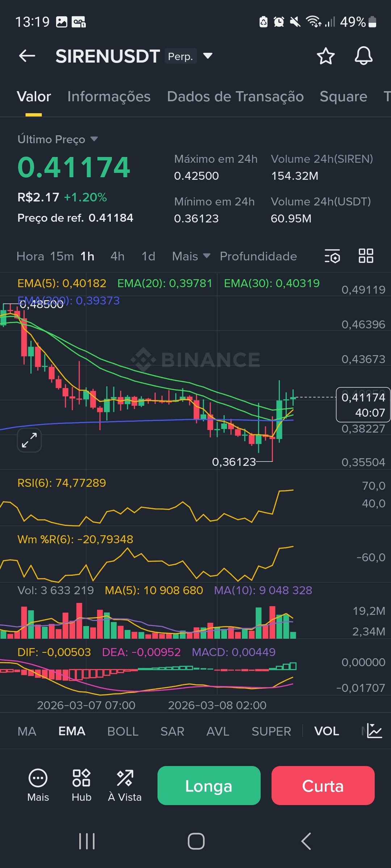Viewport: 391px width, 868px height.
Task: Tap the Preço de ref. 0.41184 text
Action: pos(75,218)
